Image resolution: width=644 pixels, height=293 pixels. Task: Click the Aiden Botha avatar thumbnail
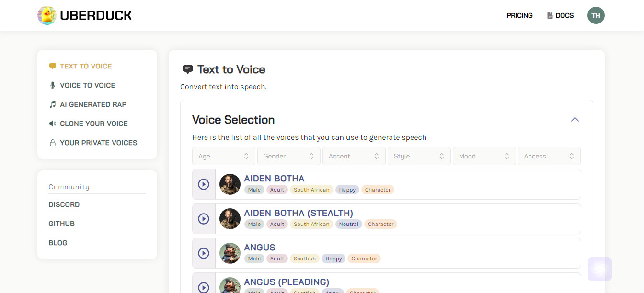[x=230, y=184]
